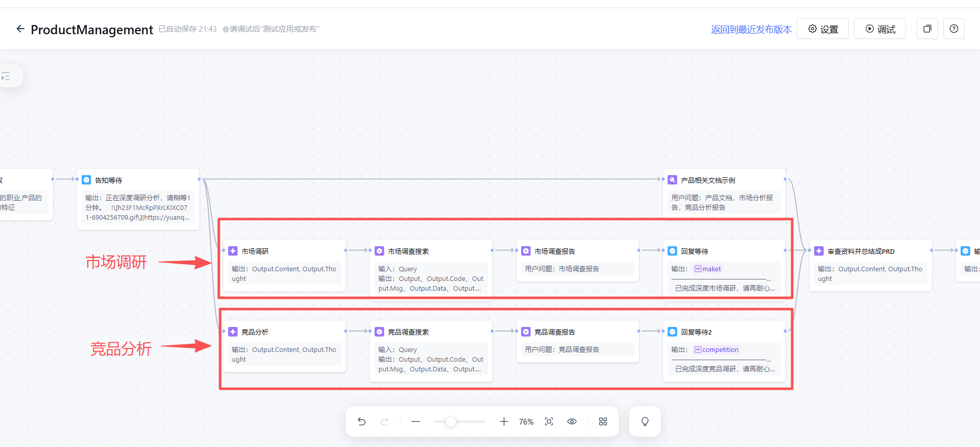Click the copy icon in top bar
The height and width of the screenshot is (447, 980).
coord(927,29)
